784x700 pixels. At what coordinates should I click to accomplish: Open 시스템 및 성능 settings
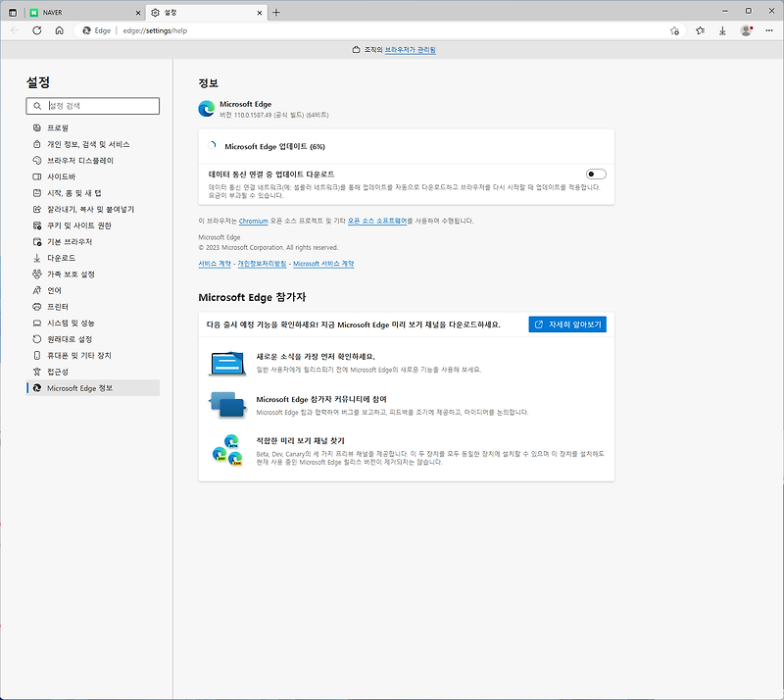(x=93, y=324)
